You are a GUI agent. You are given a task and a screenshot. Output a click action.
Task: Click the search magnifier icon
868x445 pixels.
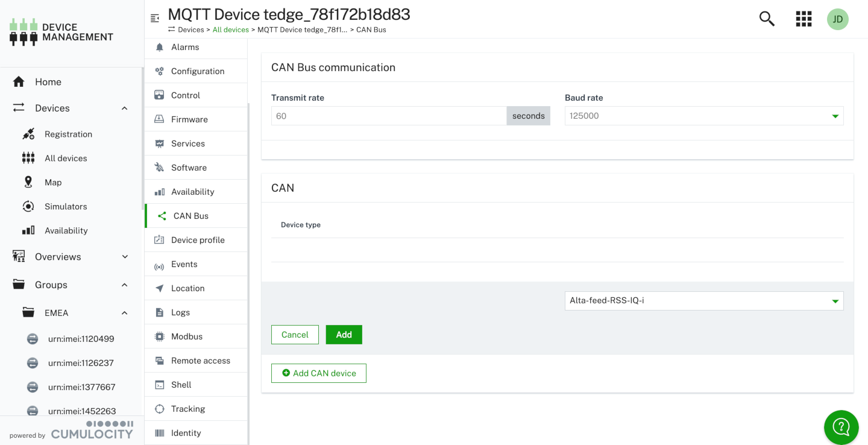[x=767, y=19]
